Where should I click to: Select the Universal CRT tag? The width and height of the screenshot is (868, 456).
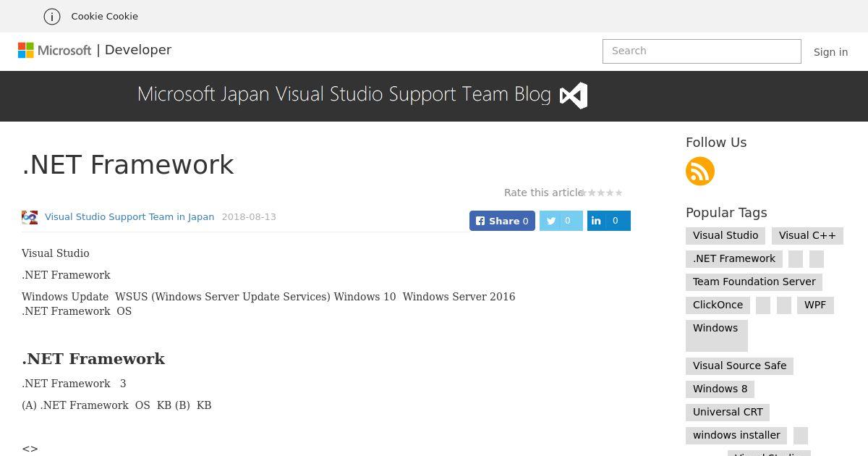[728, 412]
